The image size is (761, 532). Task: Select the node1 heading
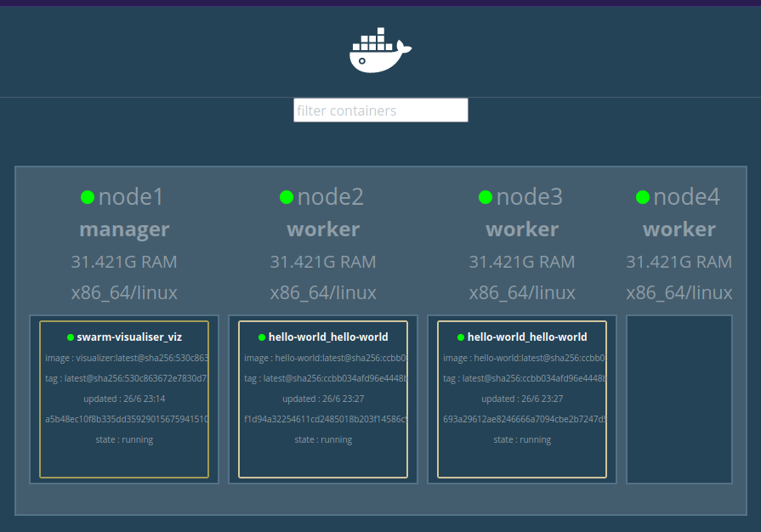131,197
